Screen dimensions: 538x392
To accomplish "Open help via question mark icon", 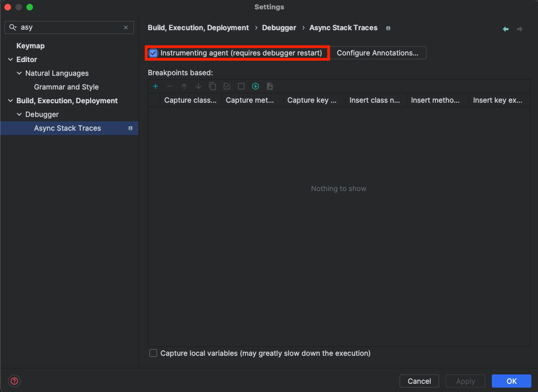I will (x=14, y=381).
